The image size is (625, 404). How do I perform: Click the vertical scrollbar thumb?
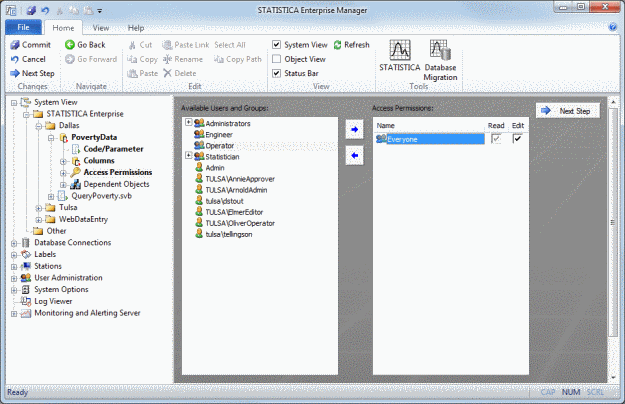[x=613, y=222]
